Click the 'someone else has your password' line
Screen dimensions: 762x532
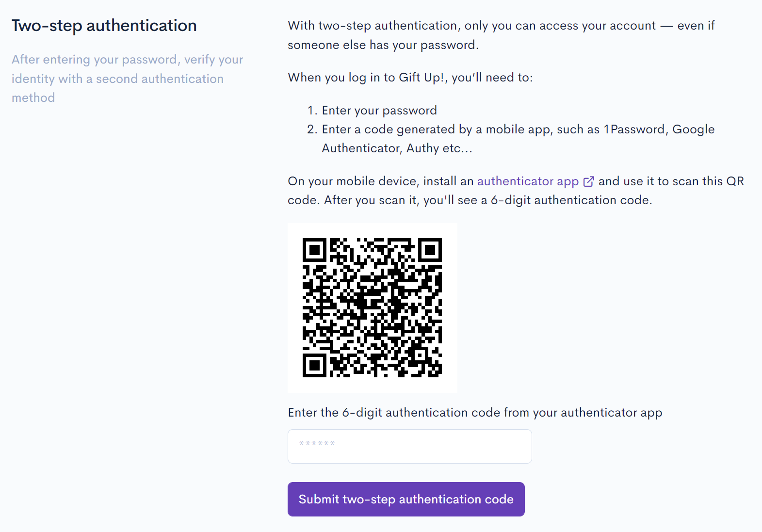pos(383,45)
